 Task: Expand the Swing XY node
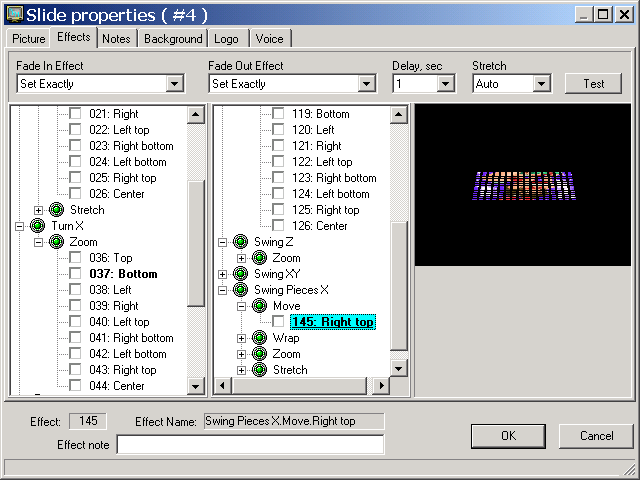coord(222,274)
